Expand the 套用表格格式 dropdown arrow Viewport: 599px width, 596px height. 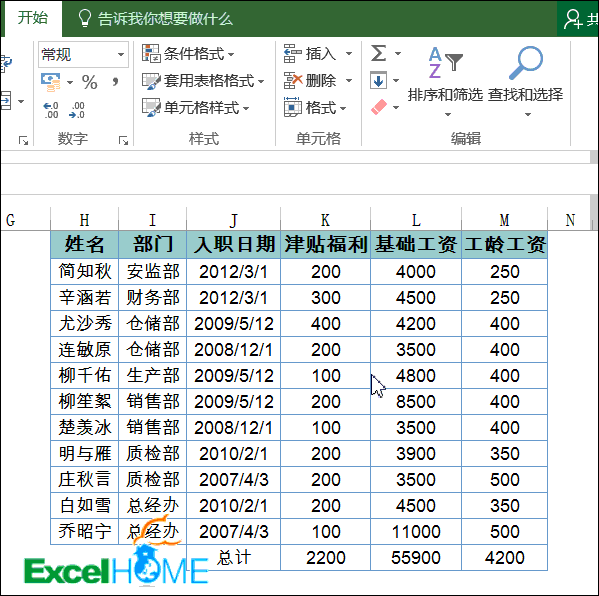[x=261, y=81]
